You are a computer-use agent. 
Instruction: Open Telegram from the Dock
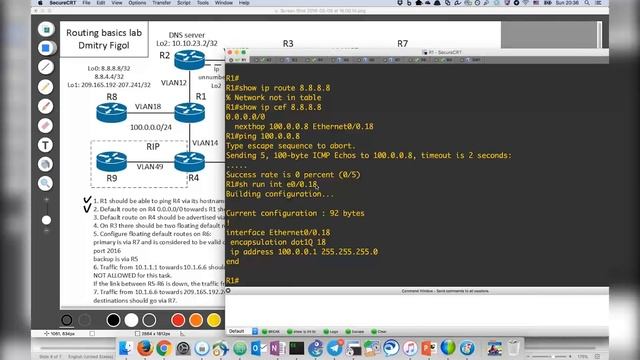[335, 348]
